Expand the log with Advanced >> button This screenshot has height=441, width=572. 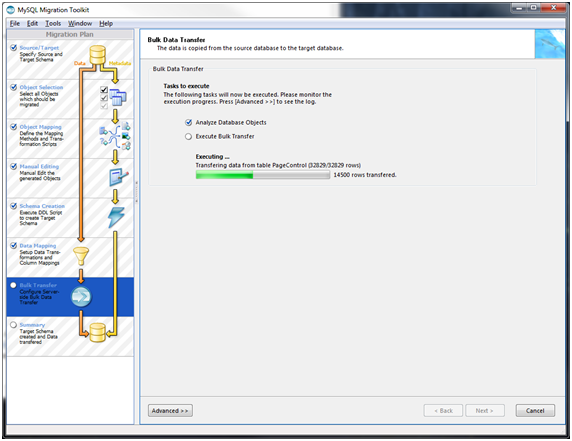click(170, 411)
